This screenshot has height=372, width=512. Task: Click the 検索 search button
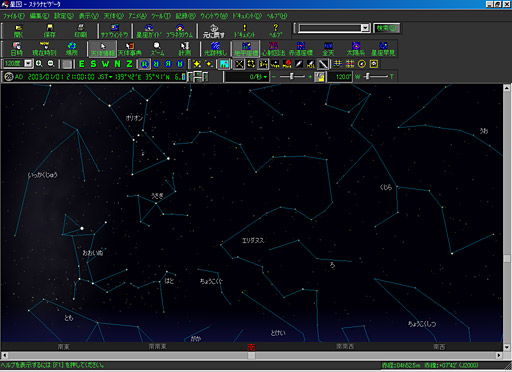coord(386,28)
